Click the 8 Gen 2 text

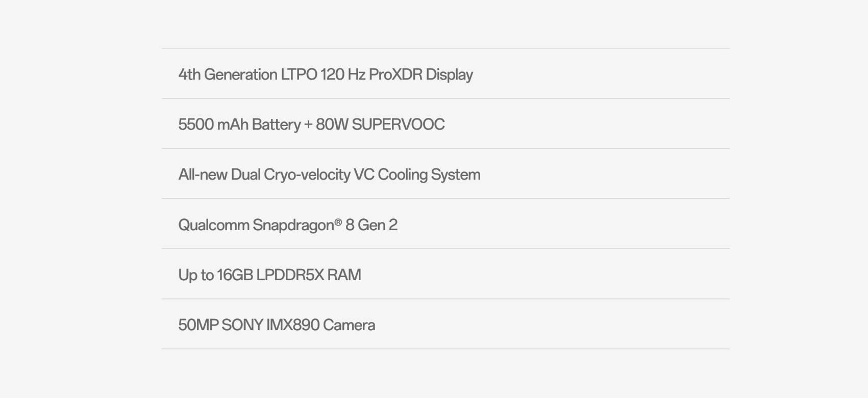pos(371,225)
